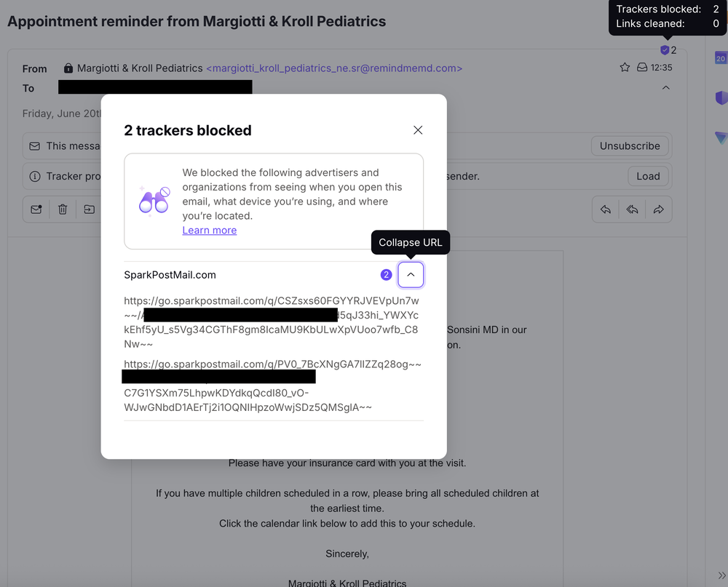Reply to Margiotti & Kroll Pediatrics
Viewport: 728px width, 587px height.
pyautogui.click(x=605, y=209)
